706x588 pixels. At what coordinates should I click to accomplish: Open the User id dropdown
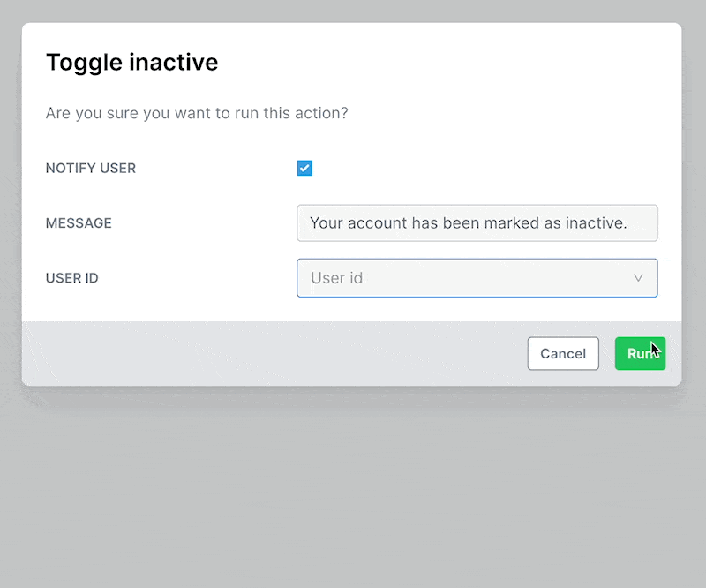[477, 278]
